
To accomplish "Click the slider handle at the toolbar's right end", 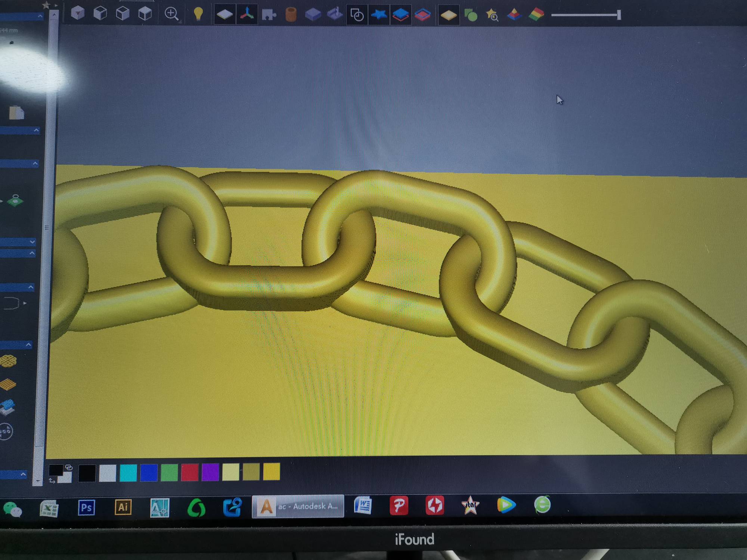I will [x=619, y=15].
